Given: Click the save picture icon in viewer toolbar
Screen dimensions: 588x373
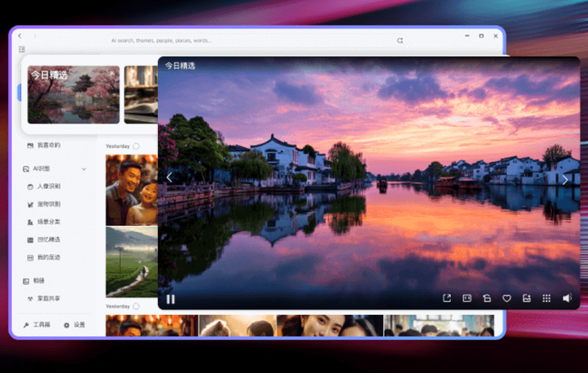Looking at the screenshot, I should pos(527,298).
